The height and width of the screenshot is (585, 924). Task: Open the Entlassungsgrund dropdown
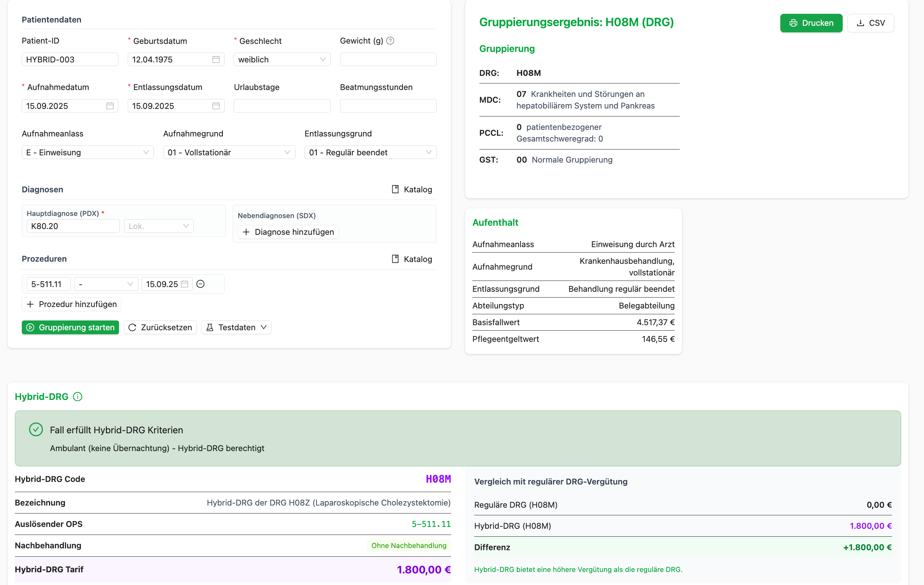[x=370, y=152]
